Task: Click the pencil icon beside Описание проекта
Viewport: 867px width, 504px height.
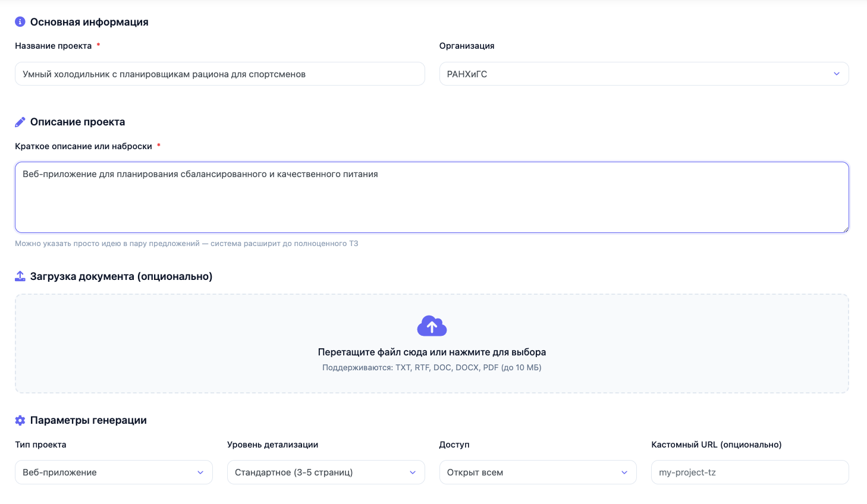Action: pyautogui.click(x=20, y=122)
